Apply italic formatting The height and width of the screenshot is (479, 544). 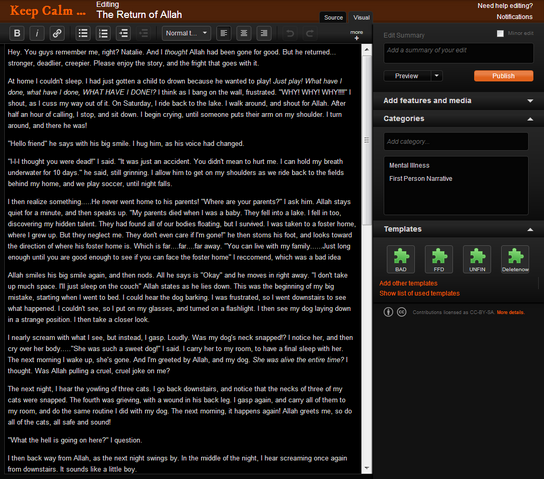37,34
